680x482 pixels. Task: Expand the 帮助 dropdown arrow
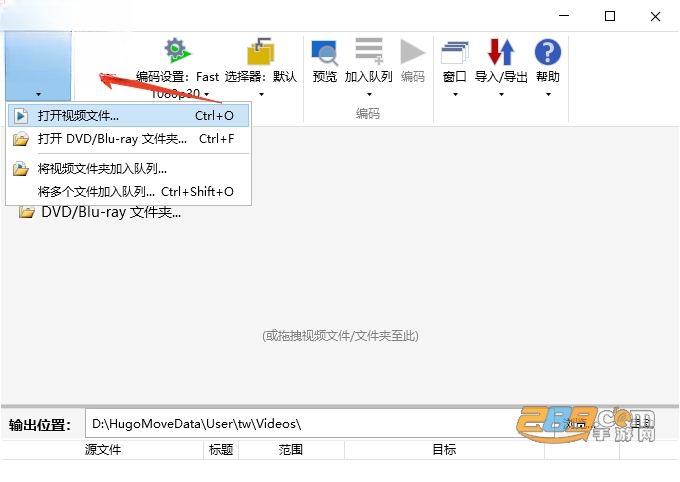[548, 94]
